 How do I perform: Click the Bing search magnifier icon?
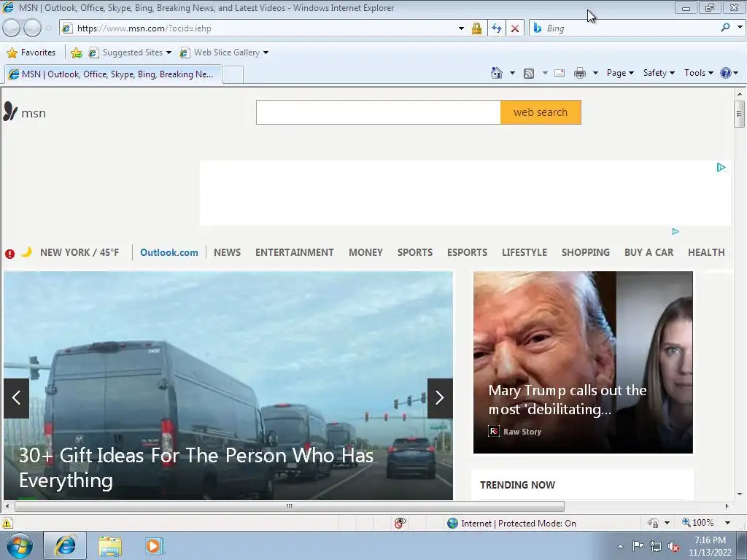[x=725, y=28]
